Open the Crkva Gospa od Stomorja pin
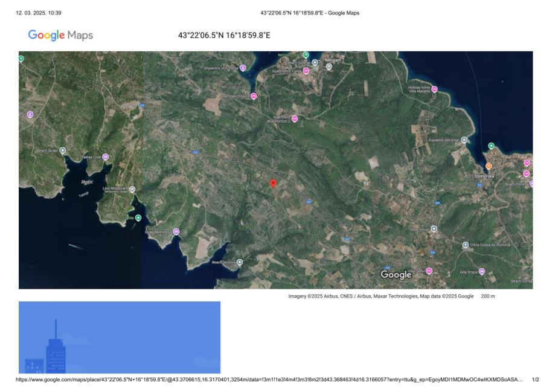The height and width of the screenshot is (392, 555). click(466, 245)
